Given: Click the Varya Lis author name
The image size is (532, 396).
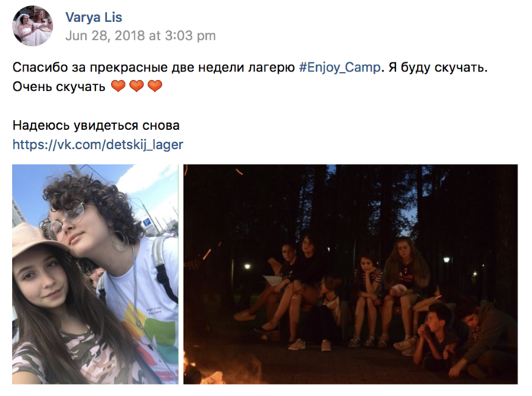Looking at the screenshot, I should tap(93, 17).
